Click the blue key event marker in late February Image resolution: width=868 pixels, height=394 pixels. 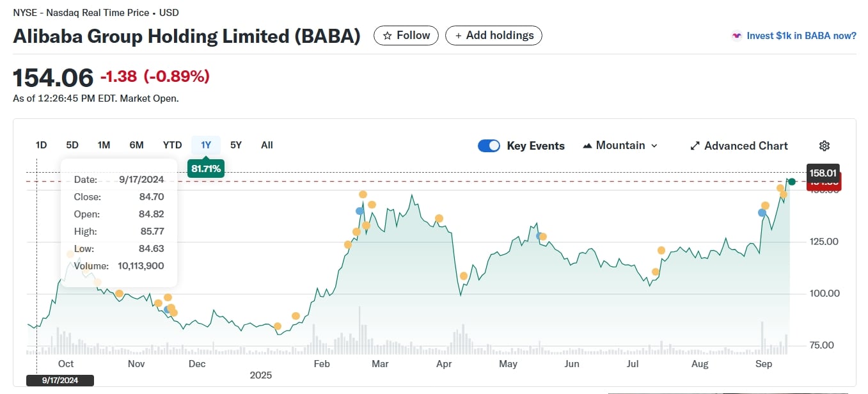point(360,210)
